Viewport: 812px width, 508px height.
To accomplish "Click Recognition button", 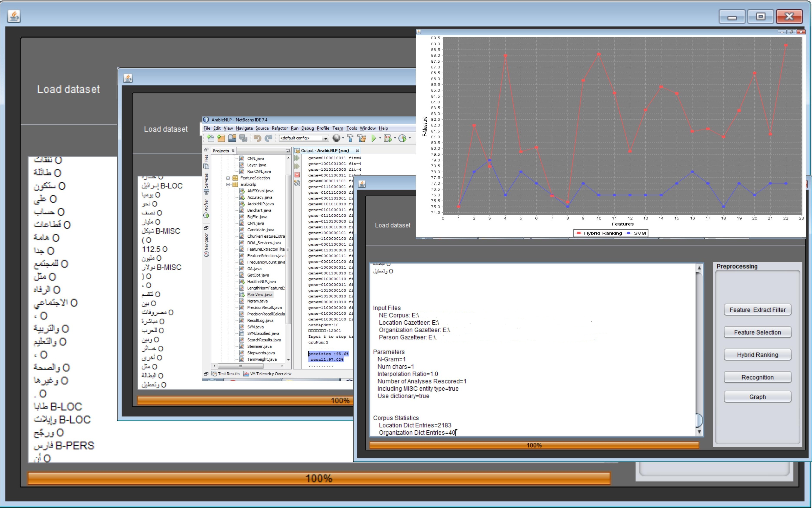I will pyautogui.click(x=757, y=377).
